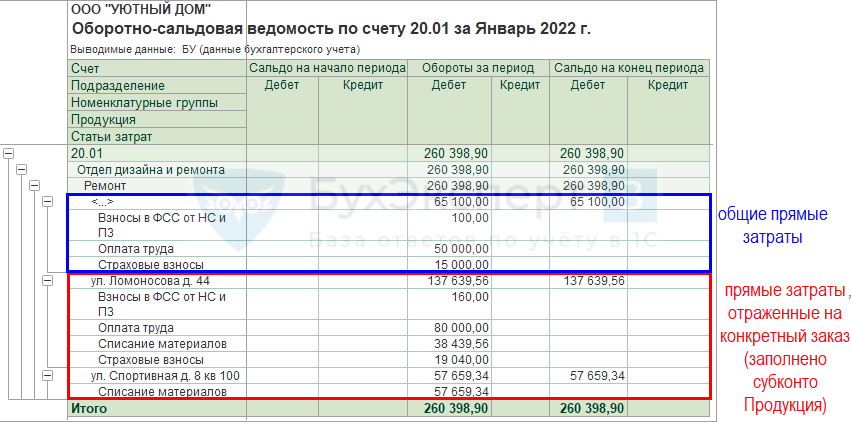
Task: Select the 20.01 account row label
Action: pos(86,153)
